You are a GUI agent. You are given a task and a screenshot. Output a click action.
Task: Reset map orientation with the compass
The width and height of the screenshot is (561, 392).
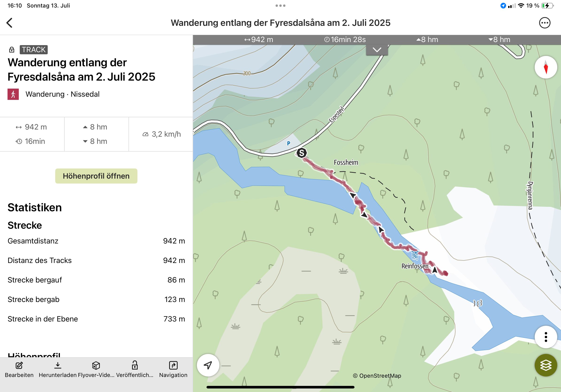coord(545,67)
